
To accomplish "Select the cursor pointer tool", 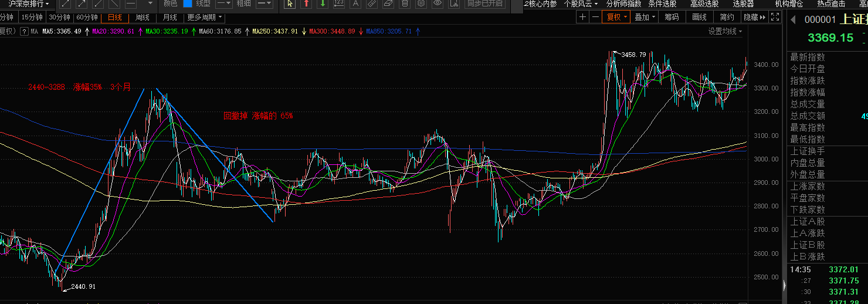I will click(x=290, y=4).
